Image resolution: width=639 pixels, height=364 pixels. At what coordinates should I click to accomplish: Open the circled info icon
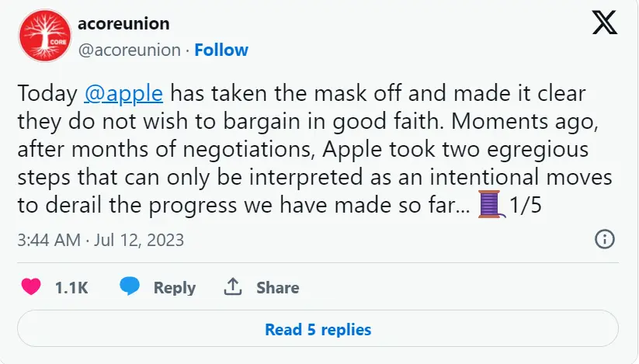pos(605,239)
